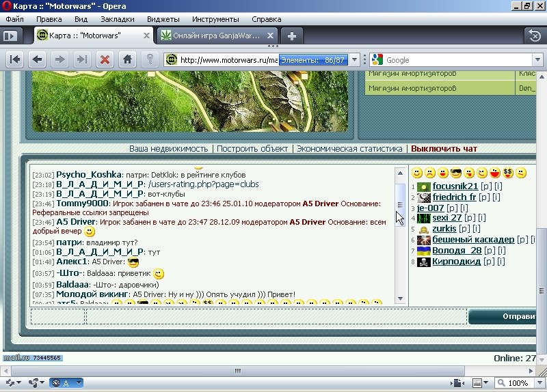Click the Google search engine icon
Viewport: 547px width, 392px height.
(x=377, y=60)
